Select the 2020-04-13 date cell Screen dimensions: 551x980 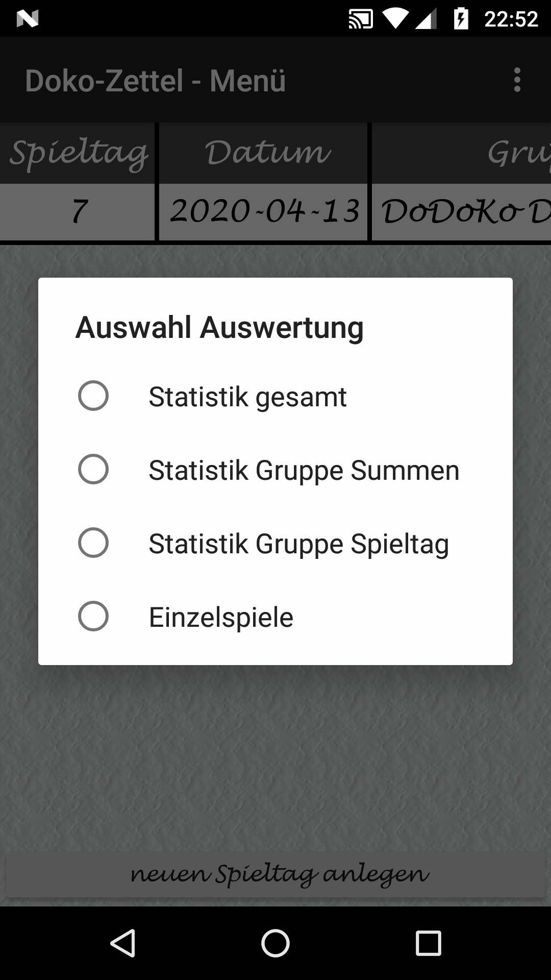[263, 212]
